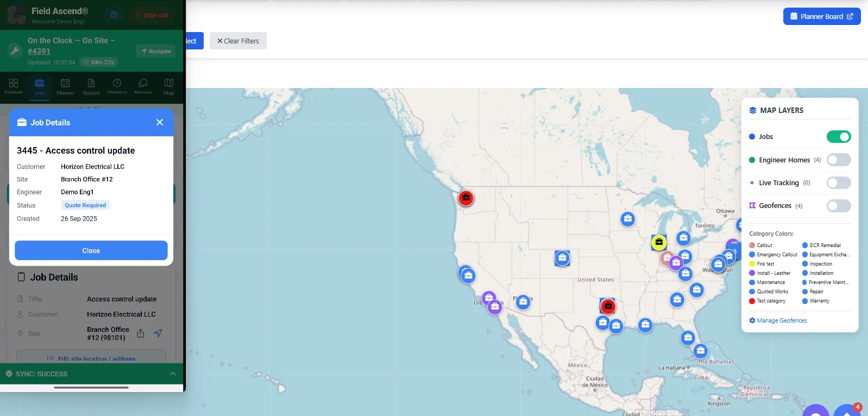Enable the Geofences layer
The width and height of the screenshot is (868, 416).
pyautogui.click(x=839, y=206)
